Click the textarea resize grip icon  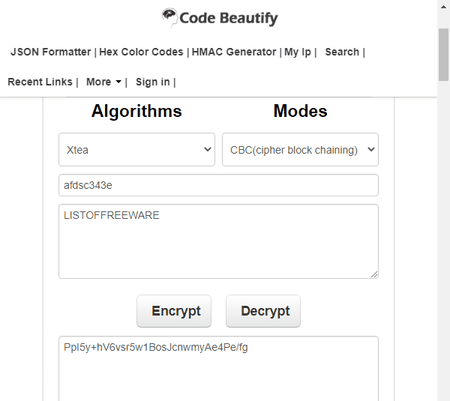point(374,274)
